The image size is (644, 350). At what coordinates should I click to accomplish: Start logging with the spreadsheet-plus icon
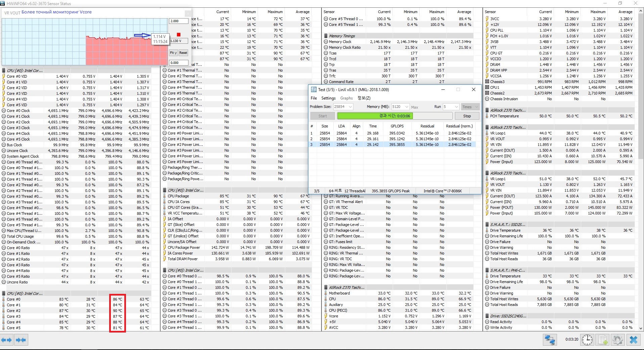[x=603, y=340]
